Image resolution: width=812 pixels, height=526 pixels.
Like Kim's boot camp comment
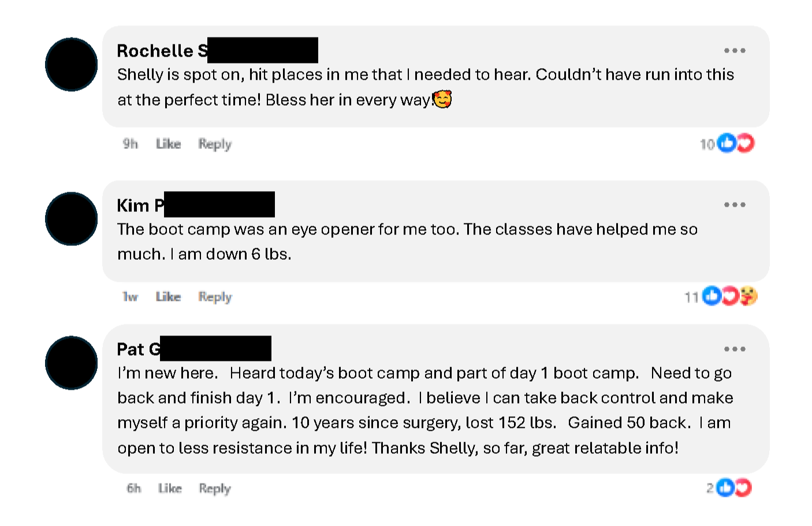pos(168,297)
